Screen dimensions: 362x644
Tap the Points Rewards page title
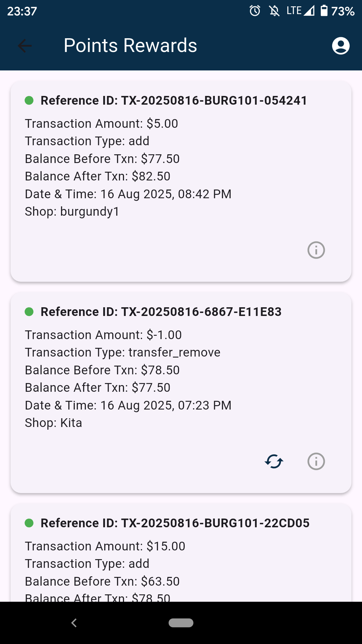pyautogui.click(x=130, y=46)
